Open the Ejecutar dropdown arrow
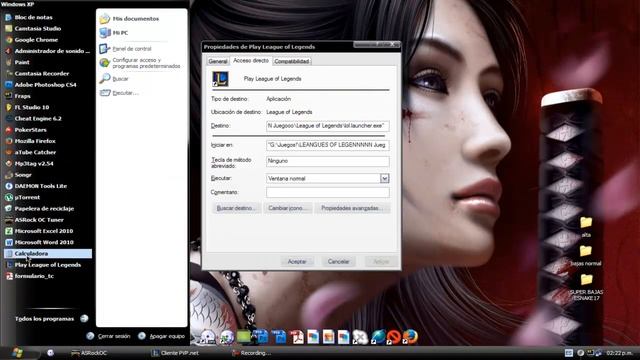The image size is (640, 360). point(384,178)
